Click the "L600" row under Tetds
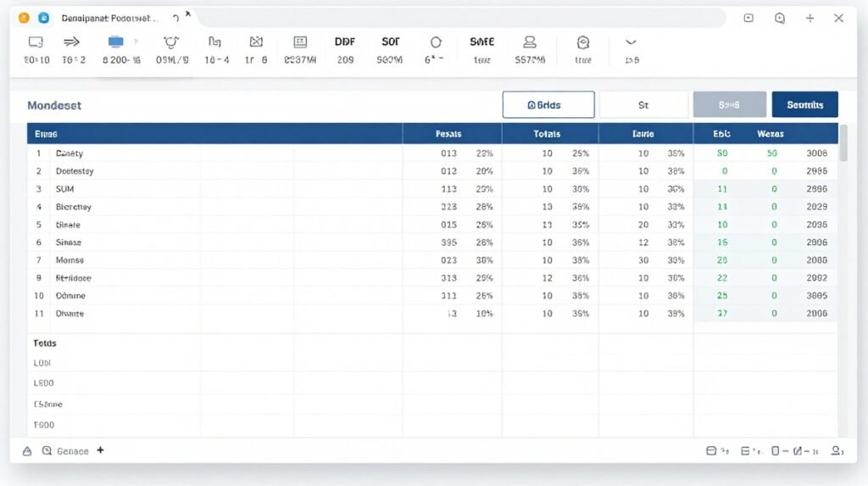Image resolution: width=868 pixels, height=486 pixels. pos(432,383)
